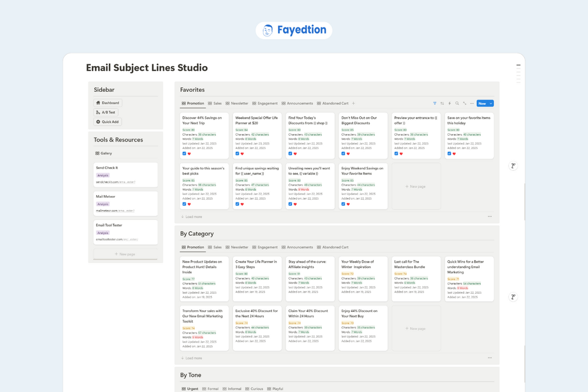Switch By Category to the Sales tab
The image size is (588, 392).
tap(215, 247)
